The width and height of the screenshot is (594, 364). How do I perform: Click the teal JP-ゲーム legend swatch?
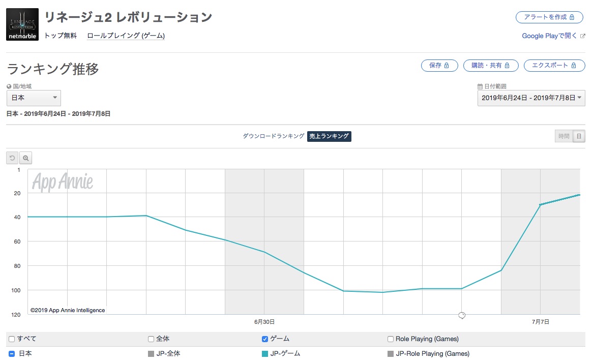(265, 353)
